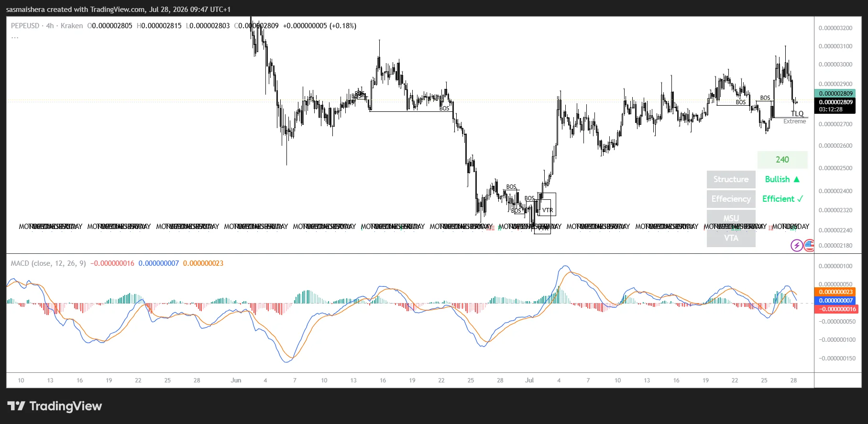Click the high value 0.000002815 in the legend
This screenshot has height=424, width=868.
(161, 26)
